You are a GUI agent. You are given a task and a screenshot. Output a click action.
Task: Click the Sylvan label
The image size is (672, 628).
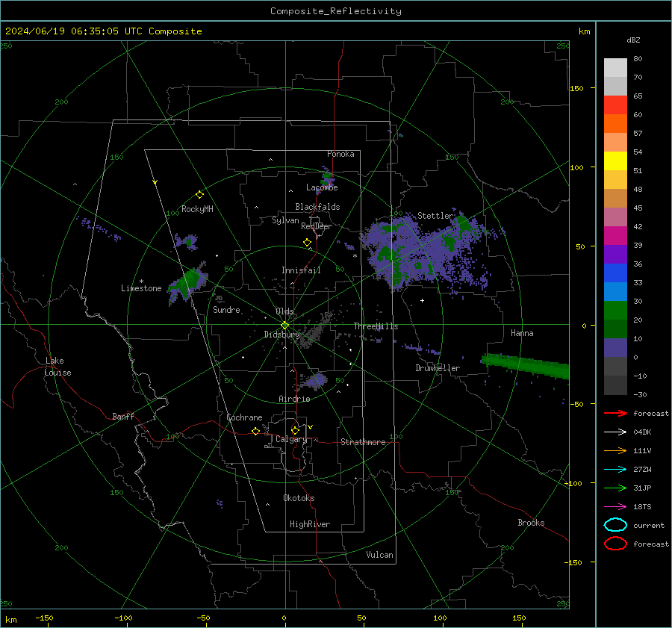click(285, 220)
